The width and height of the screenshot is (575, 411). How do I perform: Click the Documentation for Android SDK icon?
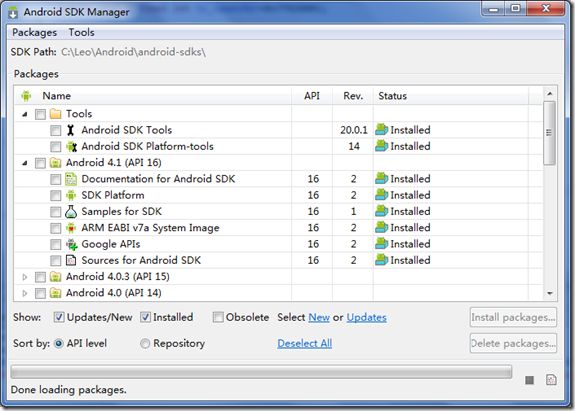71,179
